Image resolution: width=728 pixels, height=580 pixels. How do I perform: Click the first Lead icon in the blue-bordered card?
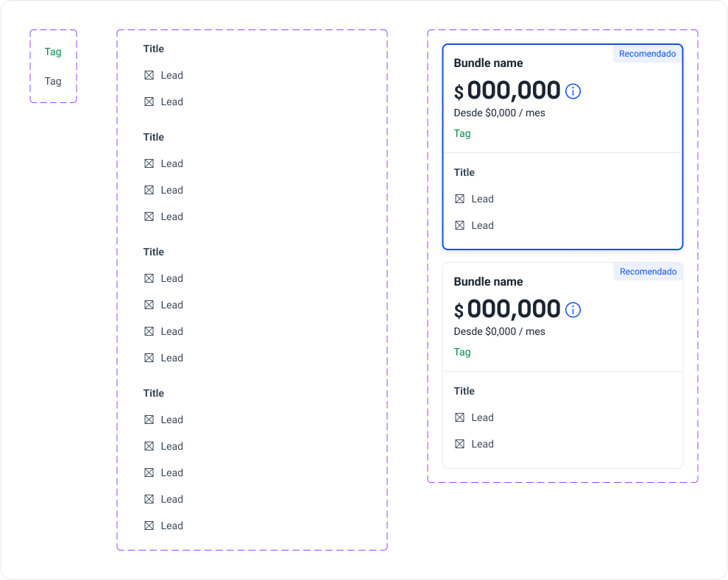coord(460,199)
